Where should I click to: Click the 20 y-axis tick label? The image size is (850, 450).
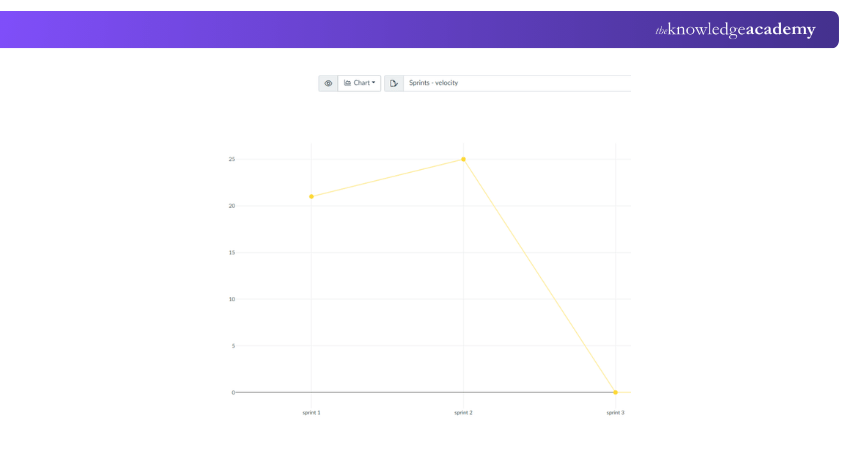(232, 206)
